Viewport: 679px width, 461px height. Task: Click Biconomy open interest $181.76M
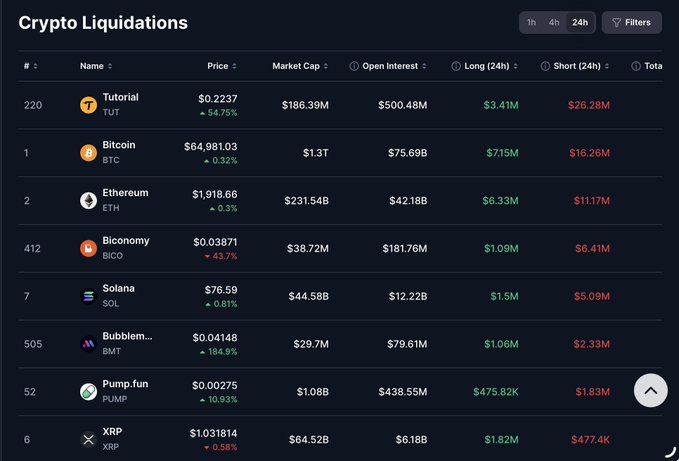click(x=404, y=248)
